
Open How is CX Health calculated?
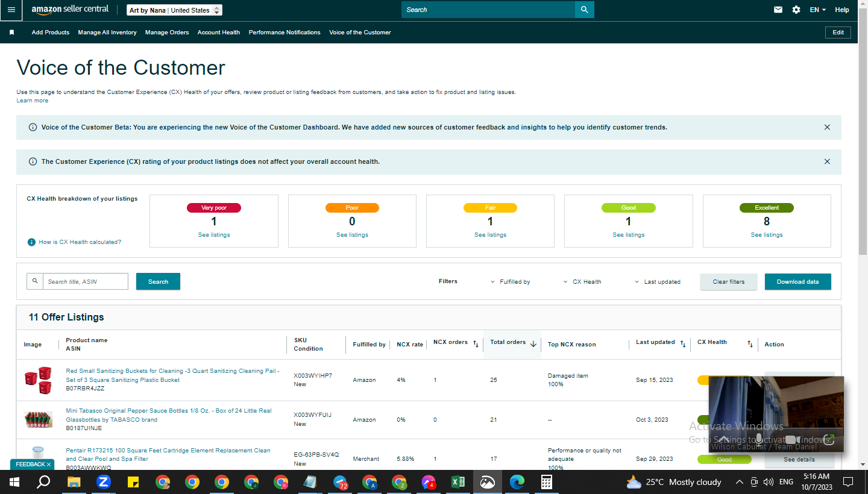coord(80,242)
